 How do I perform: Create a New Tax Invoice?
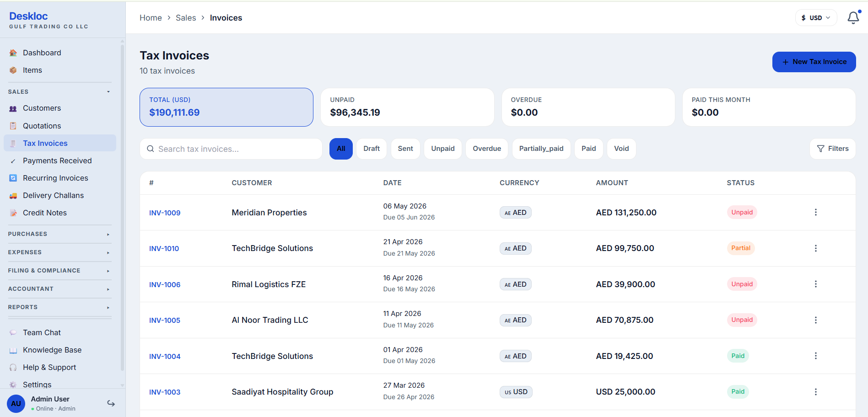pos(814,62)
